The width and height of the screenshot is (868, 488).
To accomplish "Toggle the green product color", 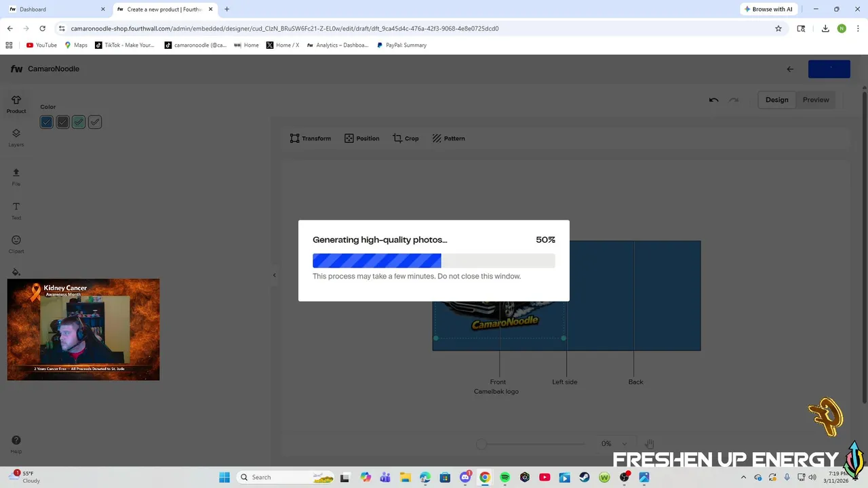I will 79,122.
